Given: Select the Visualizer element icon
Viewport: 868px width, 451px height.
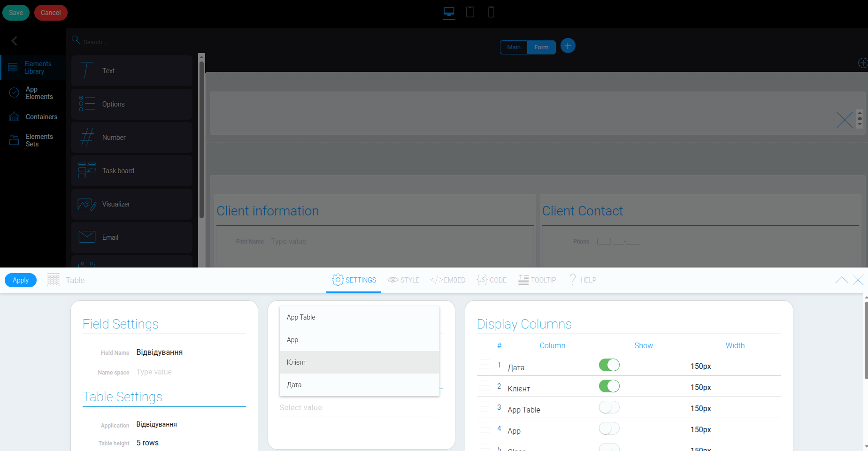Looking at the screenshot, I should tap(87, 204).
